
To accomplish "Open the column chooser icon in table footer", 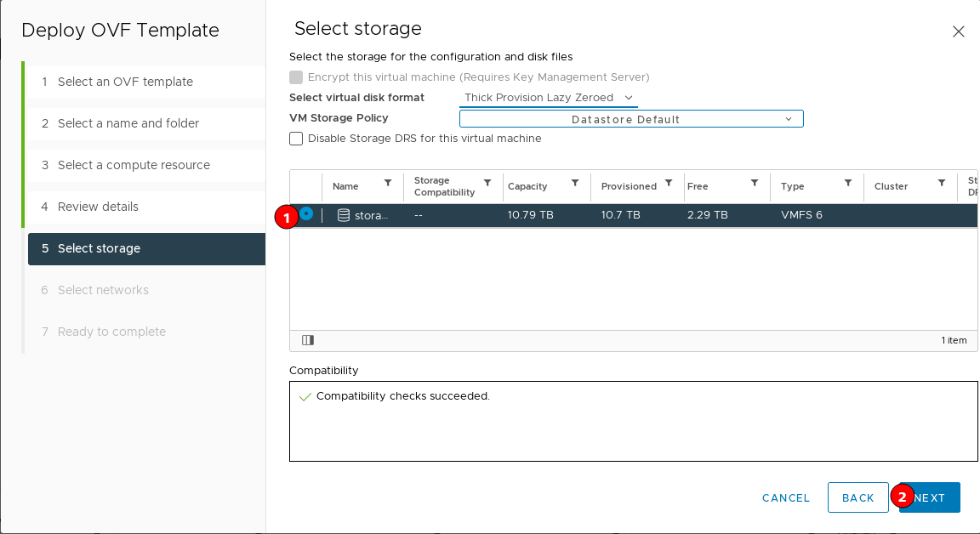I will click(x=307, y=340).
